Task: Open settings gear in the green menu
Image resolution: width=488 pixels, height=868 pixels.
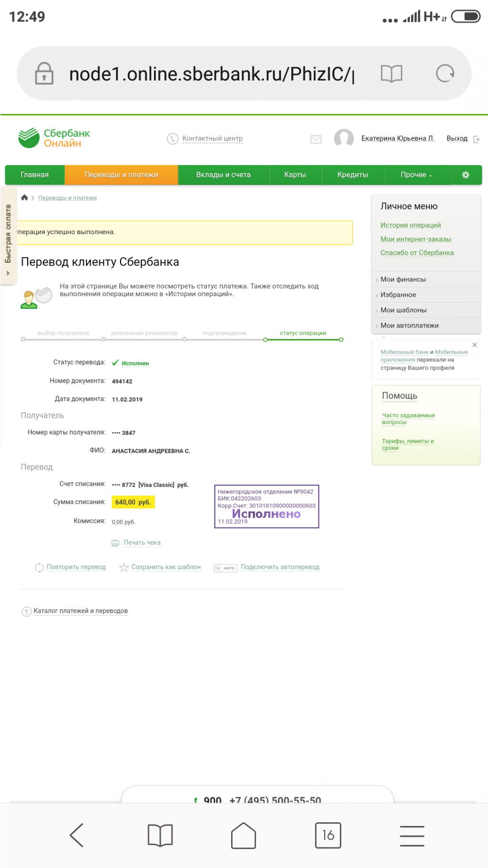Action: click(x=466, y=175)
